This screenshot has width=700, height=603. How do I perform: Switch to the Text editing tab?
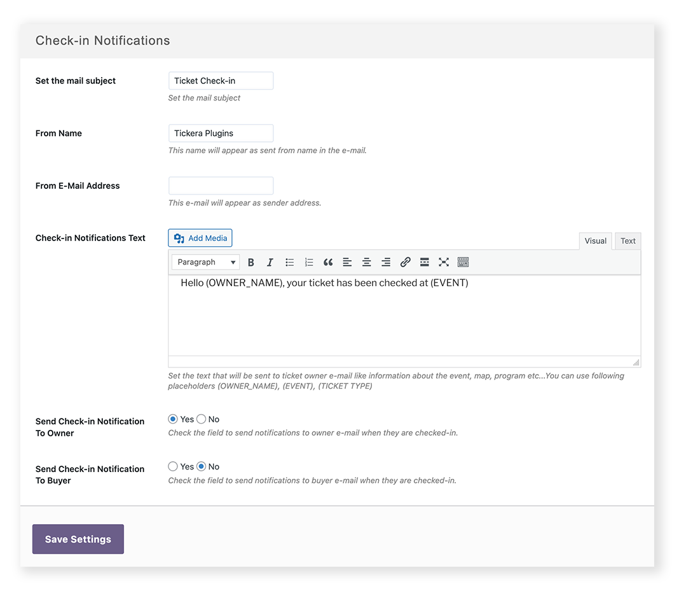(x=628, y=240)
